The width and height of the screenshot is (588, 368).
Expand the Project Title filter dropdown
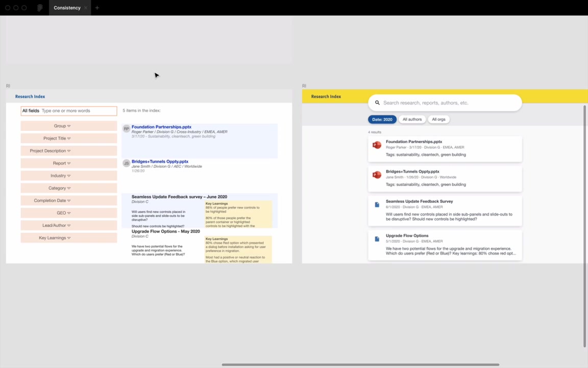68,138
